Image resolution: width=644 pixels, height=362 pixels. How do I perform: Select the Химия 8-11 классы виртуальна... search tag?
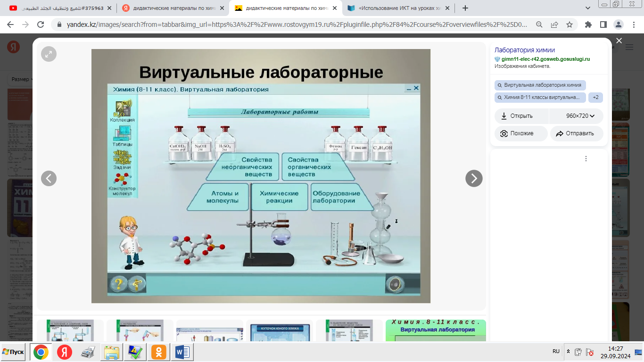tap(540, 98)
